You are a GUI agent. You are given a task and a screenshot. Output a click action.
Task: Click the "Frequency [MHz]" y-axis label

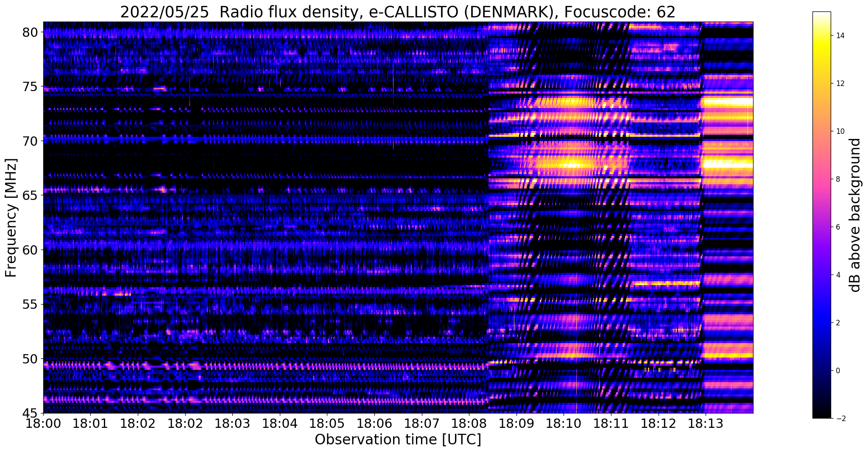click(x=11, y=218)
